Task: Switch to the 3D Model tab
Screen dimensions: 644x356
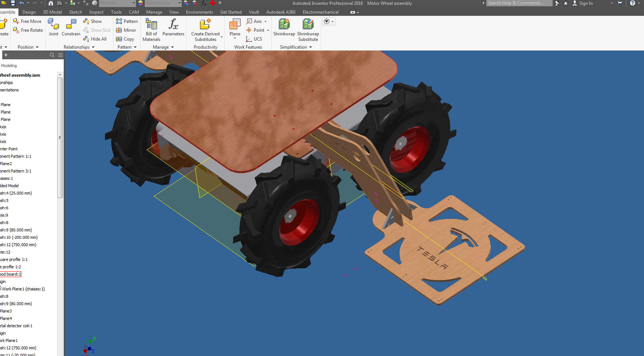Action: pyautogui.click(x=52, y=12)
